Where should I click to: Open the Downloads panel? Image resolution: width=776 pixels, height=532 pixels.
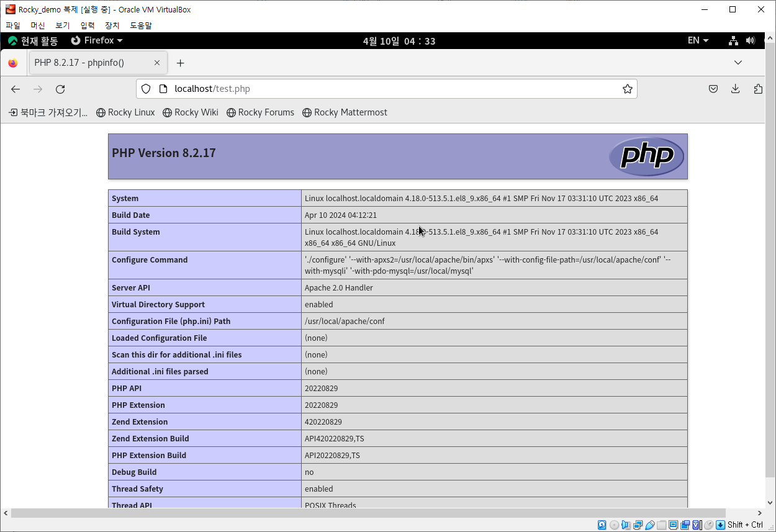(736, 89)
